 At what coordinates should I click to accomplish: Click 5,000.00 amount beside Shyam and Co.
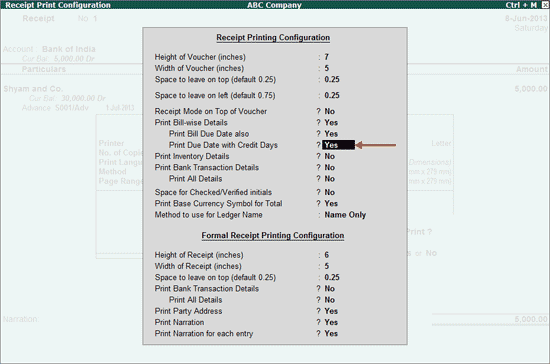pos(531,89)
